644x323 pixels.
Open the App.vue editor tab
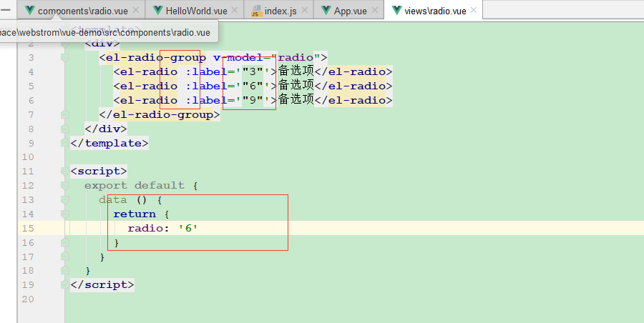(350, 11)
